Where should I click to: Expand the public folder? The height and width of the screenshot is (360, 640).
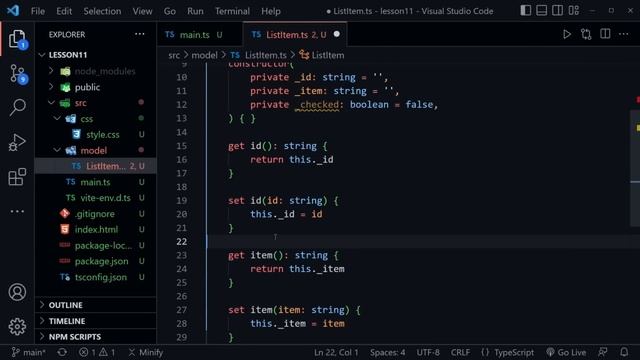coord(96,87)
